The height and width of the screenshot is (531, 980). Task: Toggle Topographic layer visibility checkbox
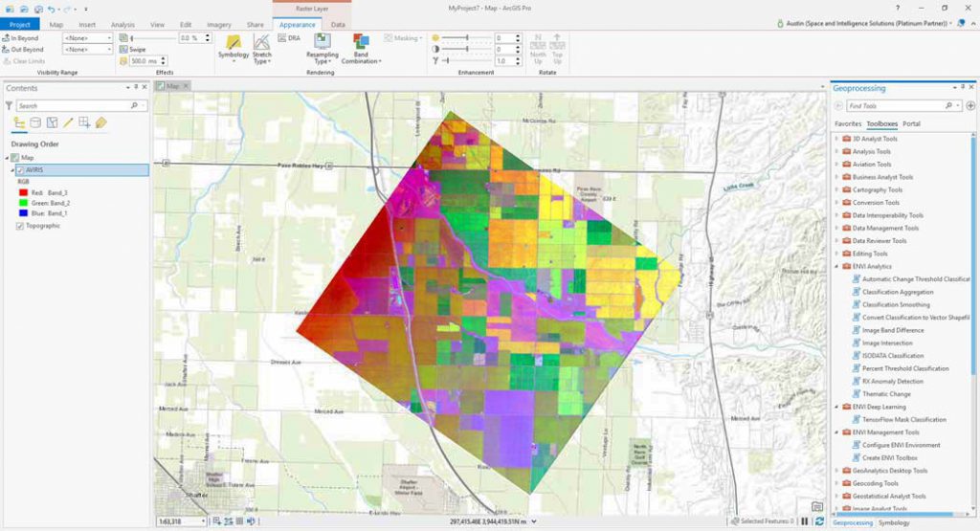point(20,226)
